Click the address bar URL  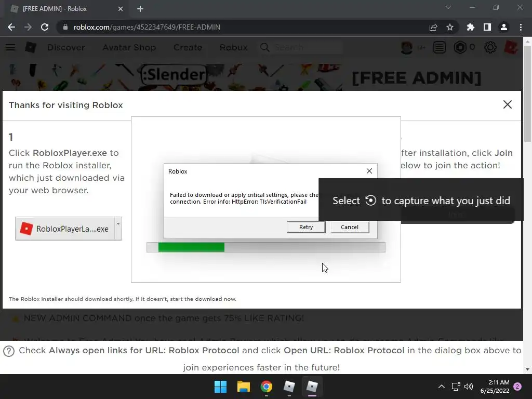tap(147, 27)
